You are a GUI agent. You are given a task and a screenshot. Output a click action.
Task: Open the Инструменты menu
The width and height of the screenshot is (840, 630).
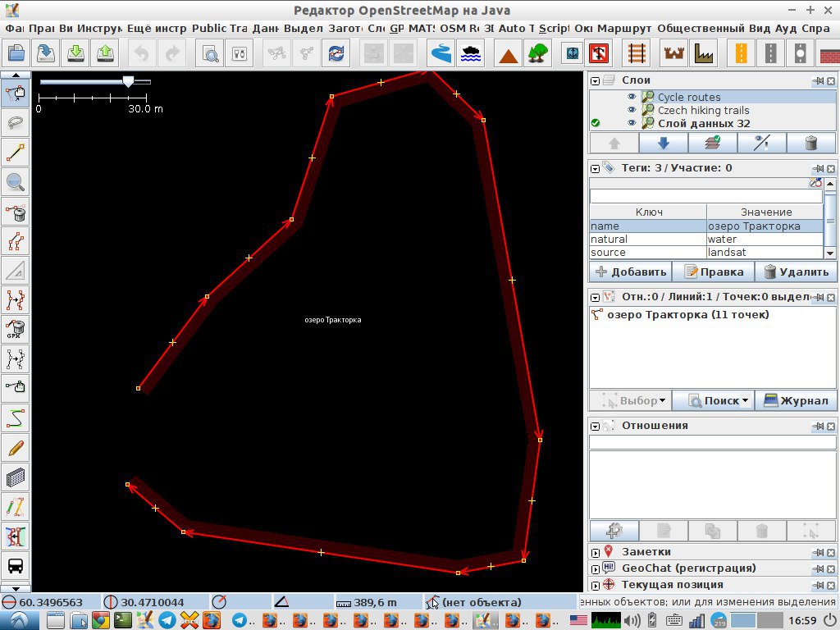[100, 29]
